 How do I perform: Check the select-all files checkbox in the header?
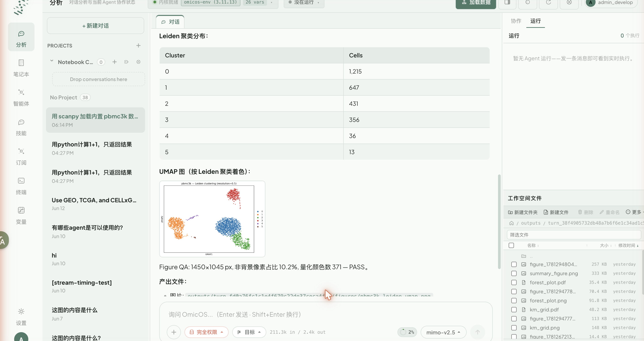[x=511, y=245]
